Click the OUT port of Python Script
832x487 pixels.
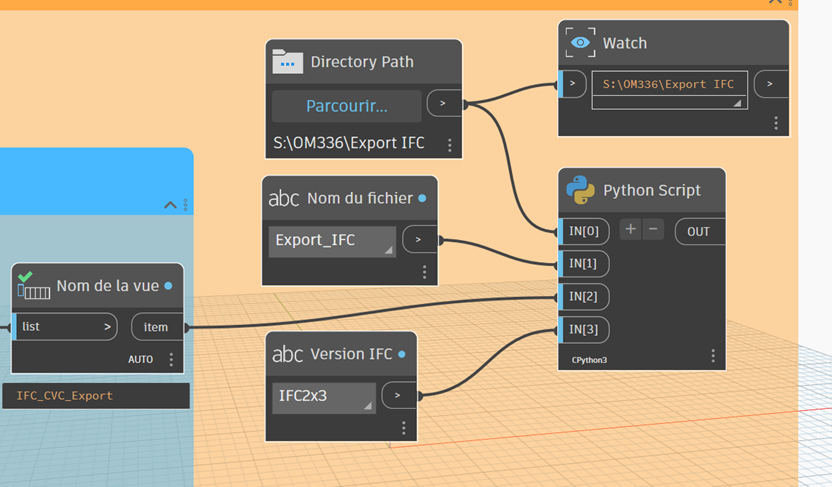(x=699, y=231)
